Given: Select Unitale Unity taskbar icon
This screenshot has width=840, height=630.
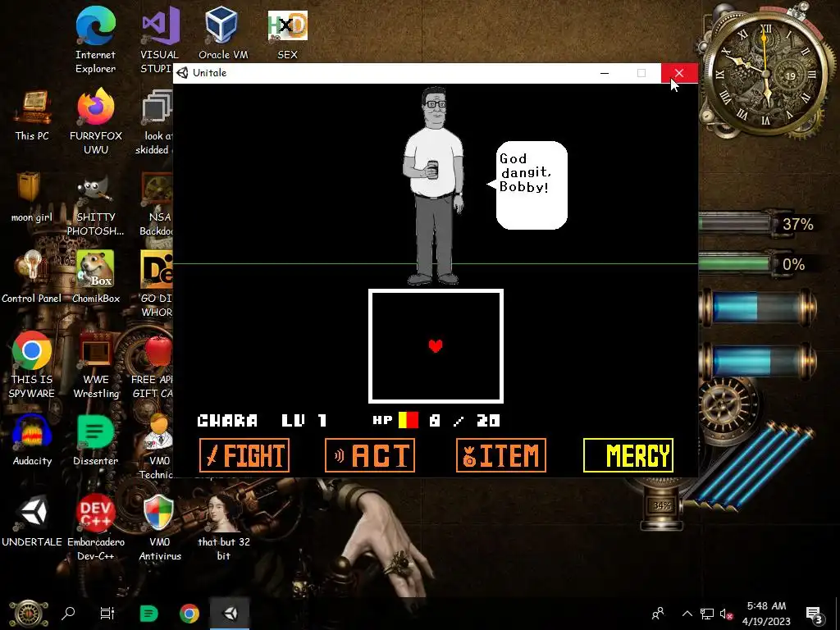Looking at the screenshot, I should click(x=230, y=614).
